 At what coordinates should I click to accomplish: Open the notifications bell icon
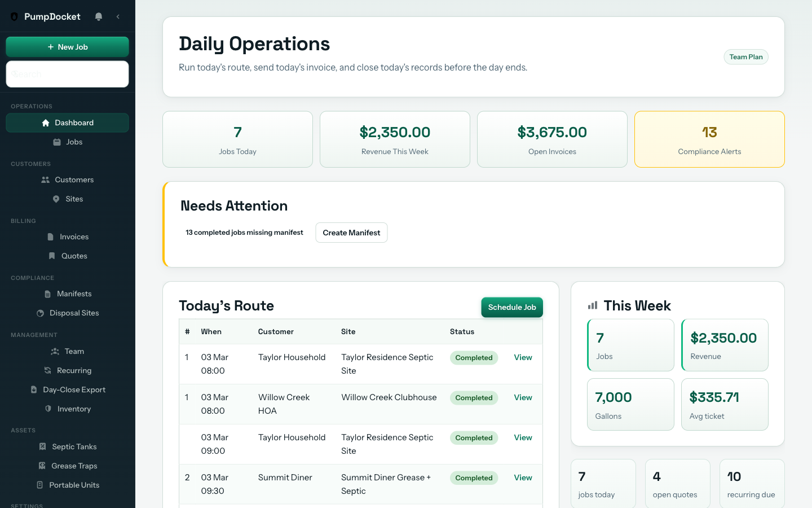(x=99, y=16)
